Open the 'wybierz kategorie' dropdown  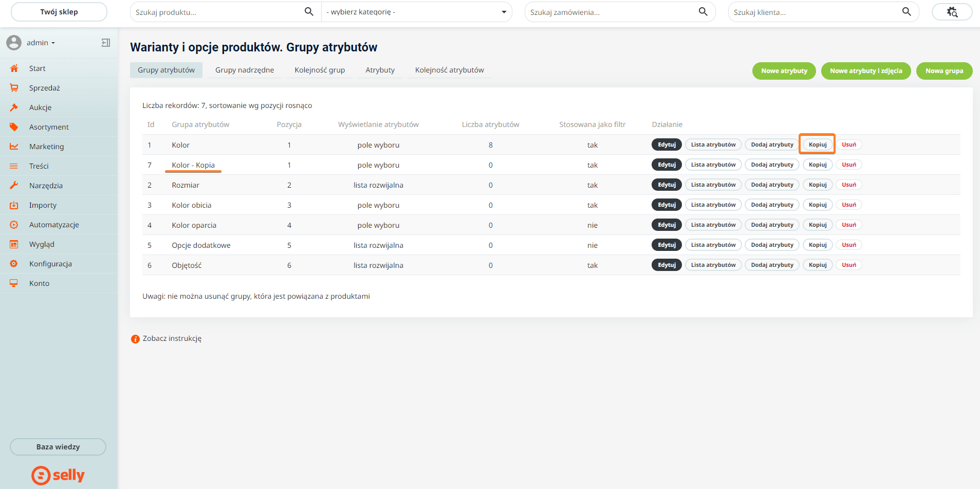pyautogui.click(x=416, y=12)
